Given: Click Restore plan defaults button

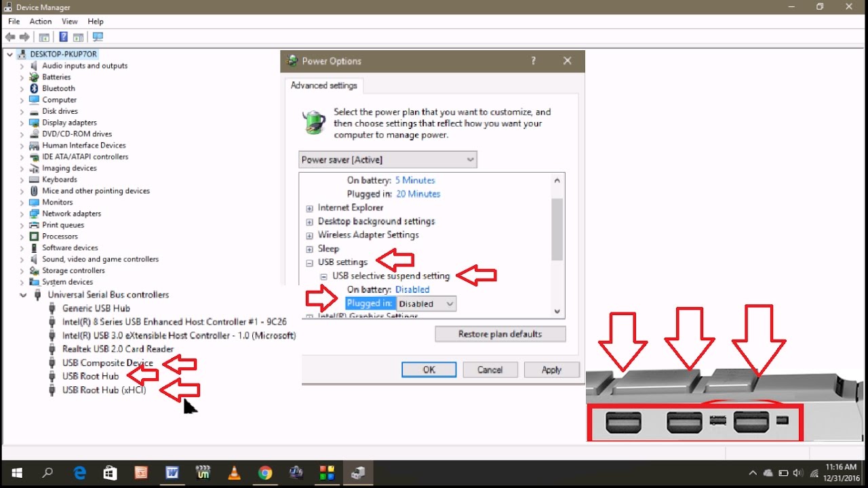Looking at the screenshot, I should (x=500, y=334).
